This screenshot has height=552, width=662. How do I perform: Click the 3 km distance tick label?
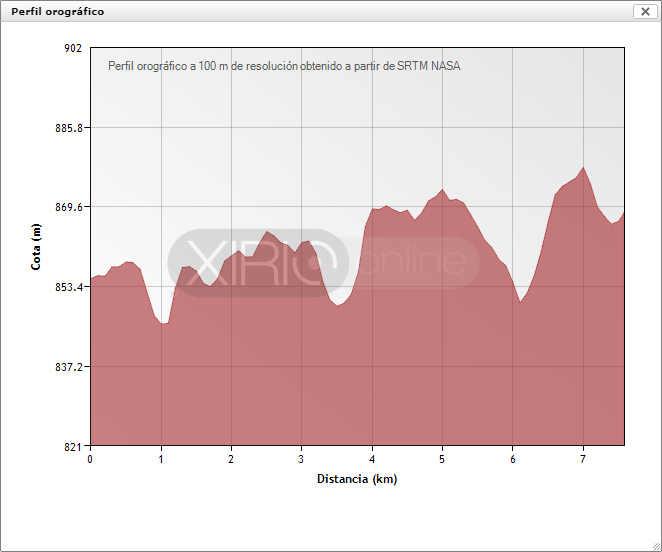point(301,459)
